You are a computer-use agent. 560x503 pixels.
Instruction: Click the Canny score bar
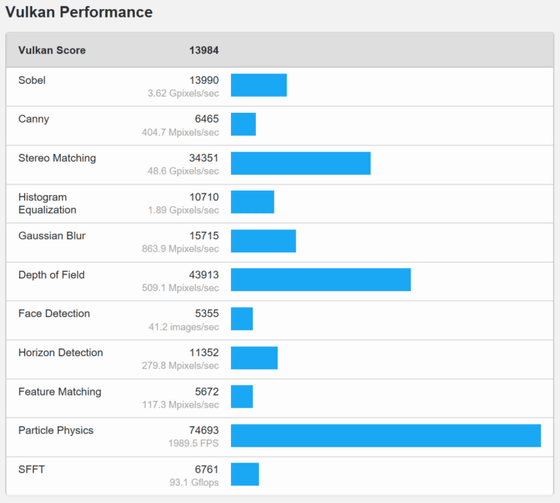[243, 124]
